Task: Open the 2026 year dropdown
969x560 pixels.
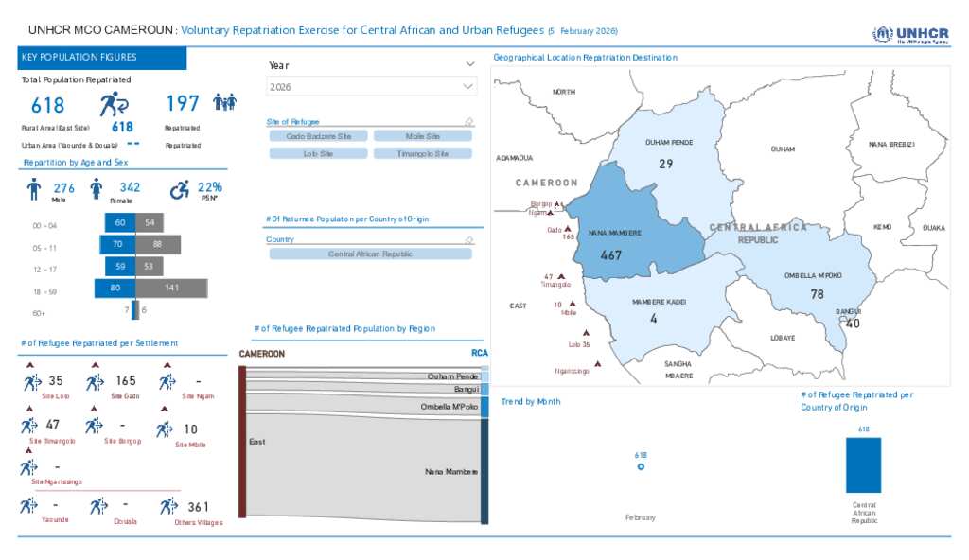Action: click(x=371, y=86)
